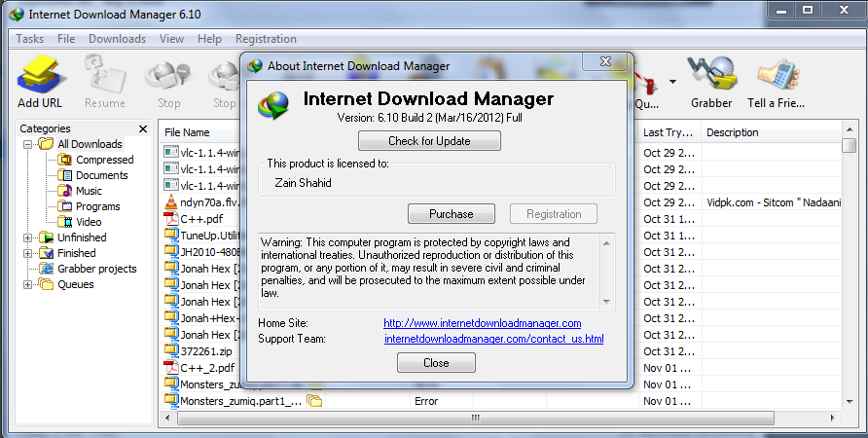Select the All Downloads folder

pos(81,144)
